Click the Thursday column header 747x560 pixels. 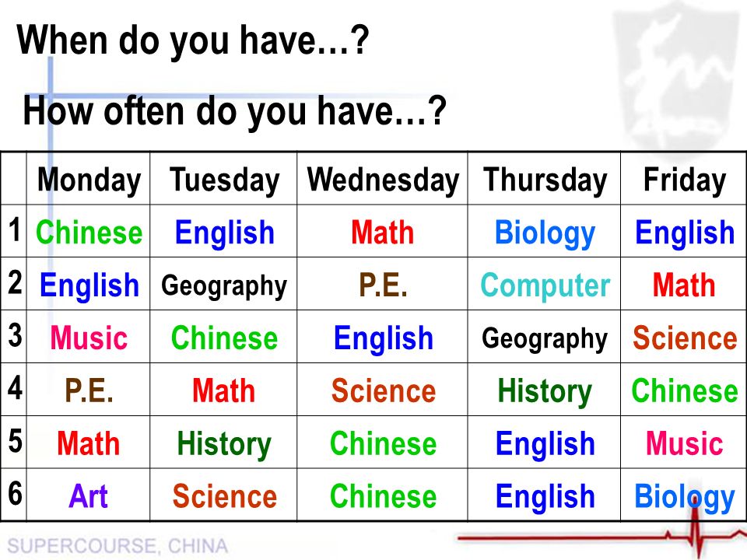coord(545,180)
